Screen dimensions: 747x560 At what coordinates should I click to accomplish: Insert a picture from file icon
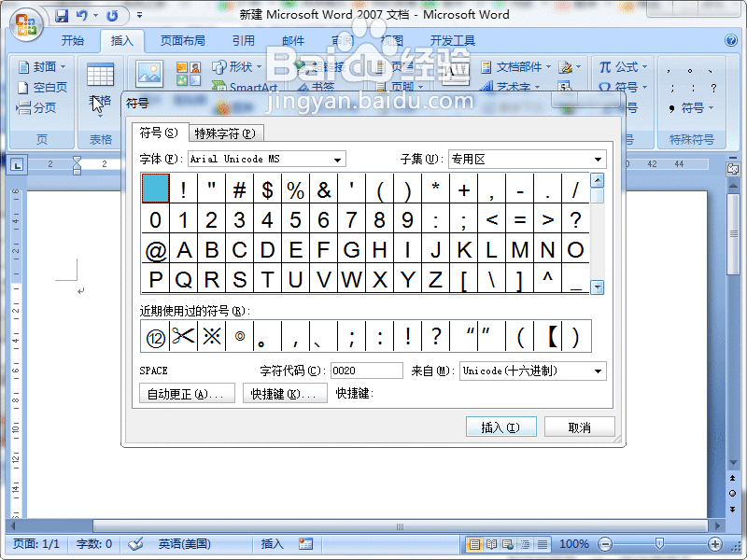pyautogui.click(x=149, y=74)
